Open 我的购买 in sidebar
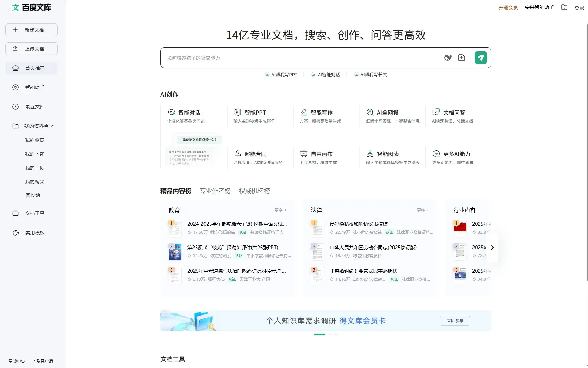The image size is (588, 368). pos(34,182)
